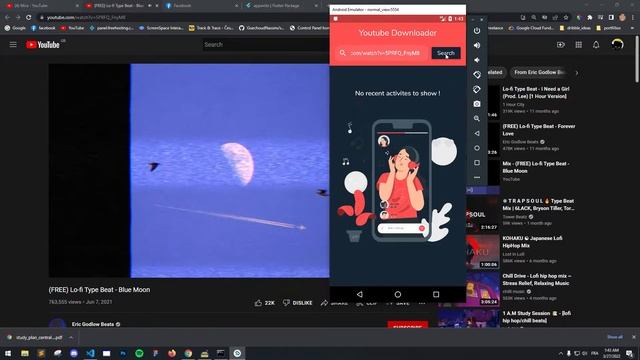
Task: Click the emulator volume down icon
Action: pos(477,60)
